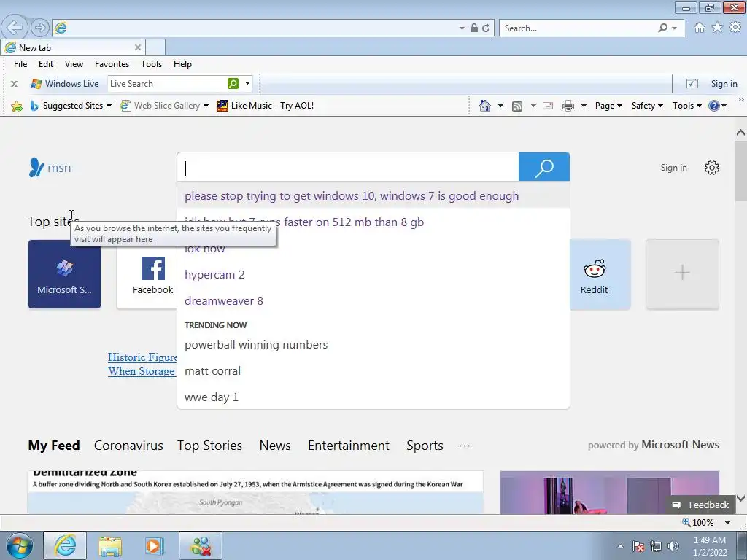Open the Facebook top site tile

point(147,275)
